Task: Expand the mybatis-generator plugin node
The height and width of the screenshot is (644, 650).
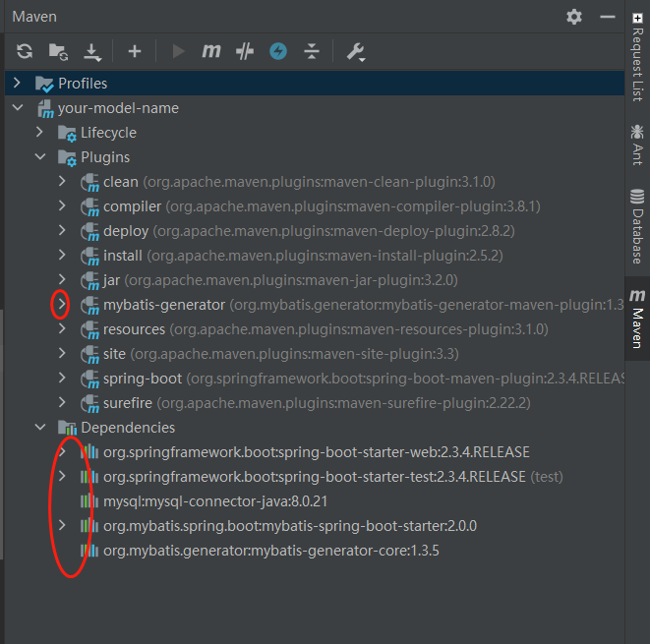Action: [x=62, y=304]
